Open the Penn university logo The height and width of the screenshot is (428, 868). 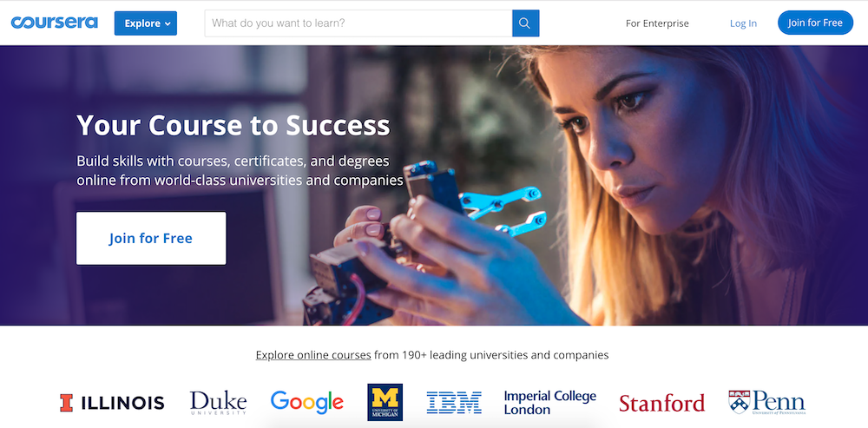[766, 403]
